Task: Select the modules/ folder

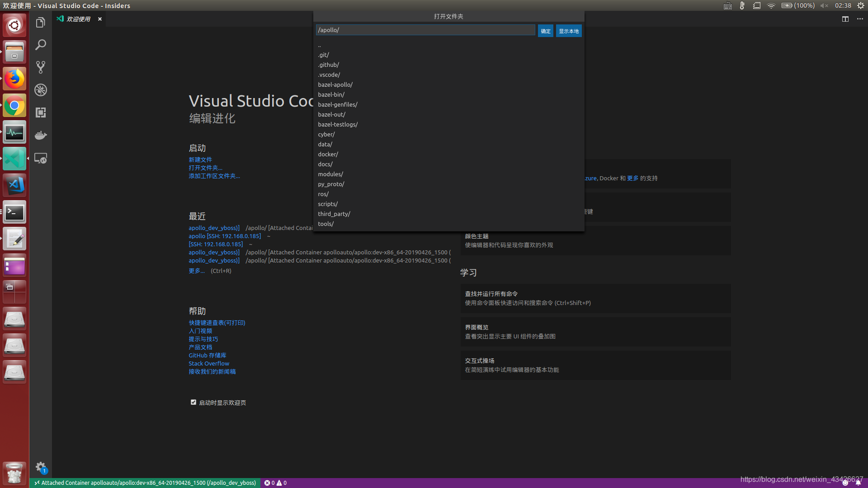Action: [x=449, y=174]
